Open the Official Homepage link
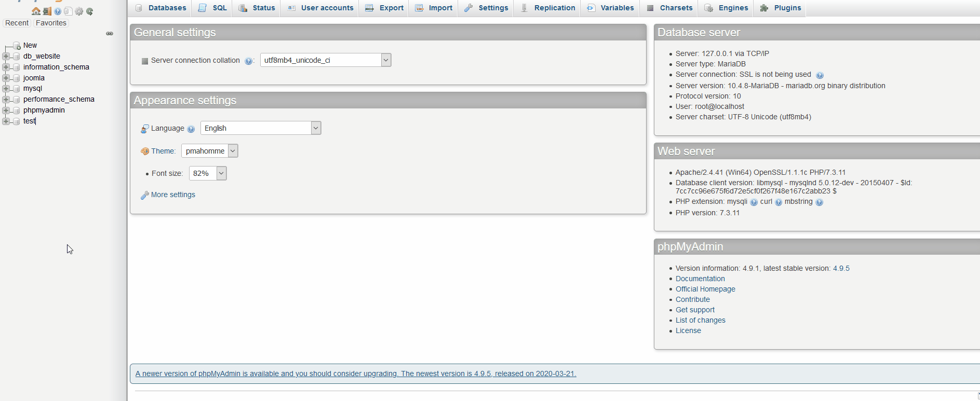 tap(705, 289)
